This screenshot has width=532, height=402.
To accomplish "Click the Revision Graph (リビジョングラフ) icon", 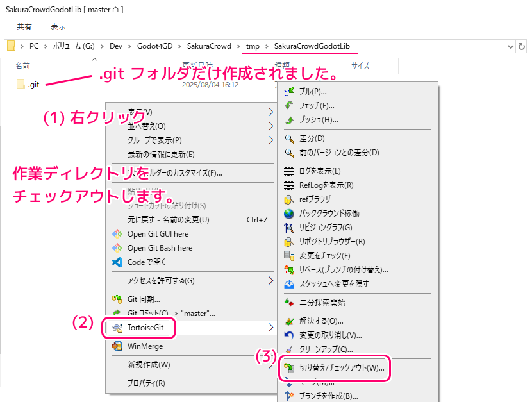I will click(x=289, y=228).
